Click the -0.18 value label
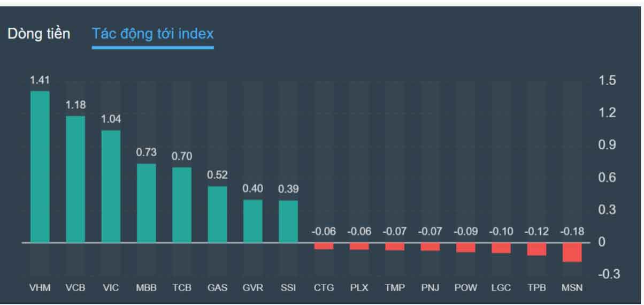 (x=572, y=232)
